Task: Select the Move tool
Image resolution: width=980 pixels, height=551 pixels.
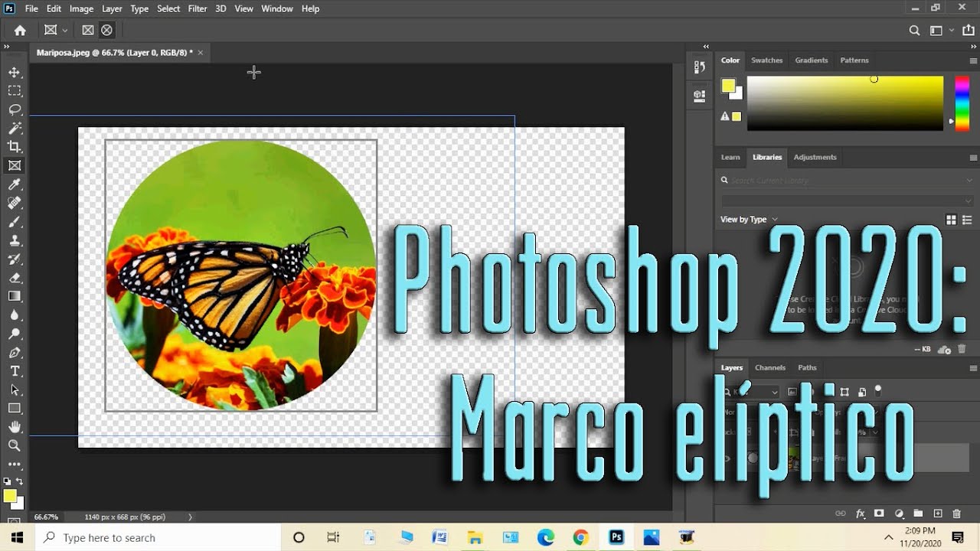Action: (x=15, y=72)
